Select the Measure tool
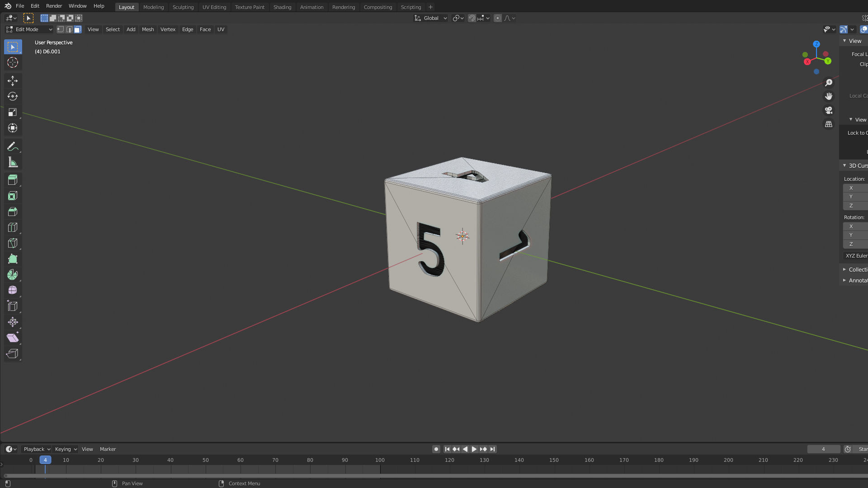The width and height of the screenshot is (868, 488). point(13,162)
